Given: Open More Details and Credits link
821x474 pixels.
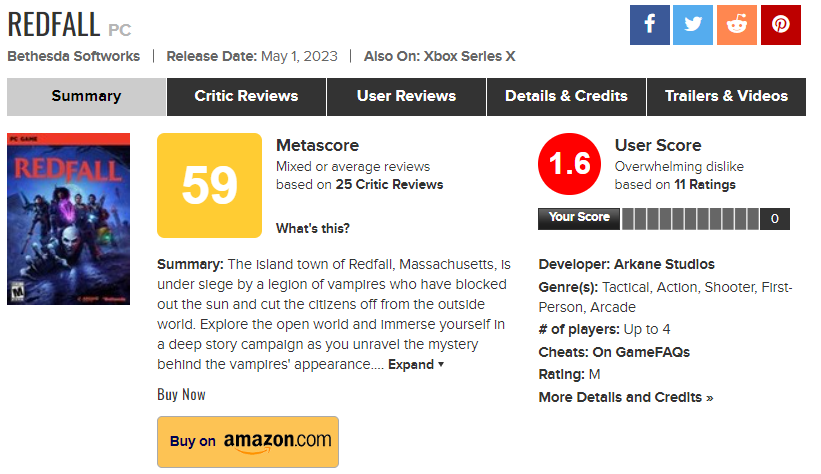Looking at the screenshot, I should 626,397.
